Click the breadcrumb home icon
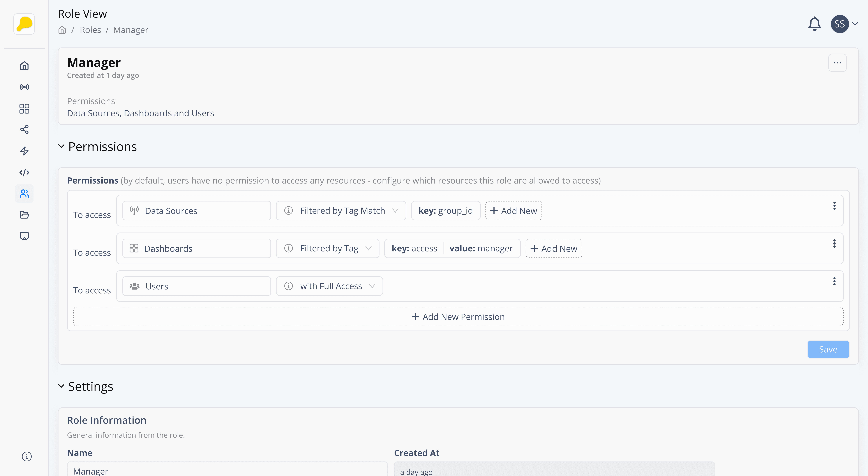 coord(62,30)
